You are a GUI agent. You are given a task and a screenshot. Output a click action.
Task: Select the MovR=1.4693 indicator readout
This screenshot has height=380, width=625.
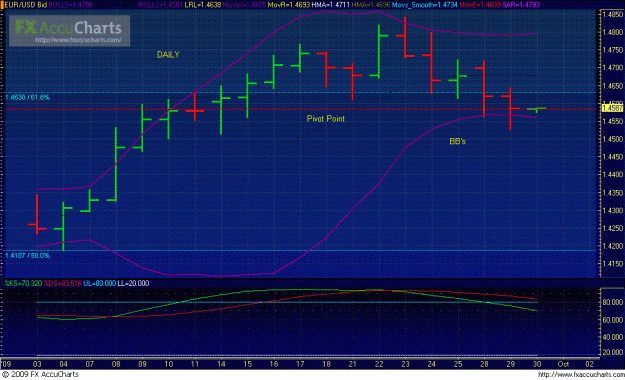(x=289, y=5)
